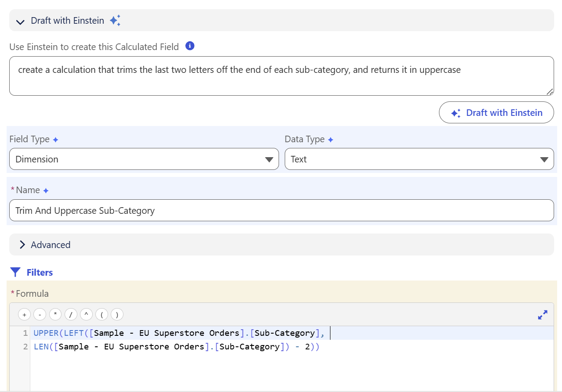Insert closing parenthesis into formula
This screenshot has height=392, width=562.
pos(117,314)
